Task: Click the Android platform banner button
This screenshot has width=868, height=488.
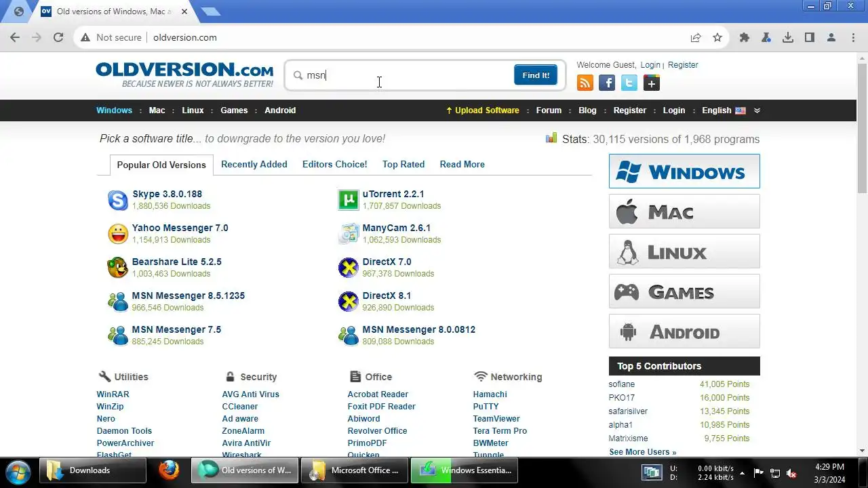Action: (684, 331)
